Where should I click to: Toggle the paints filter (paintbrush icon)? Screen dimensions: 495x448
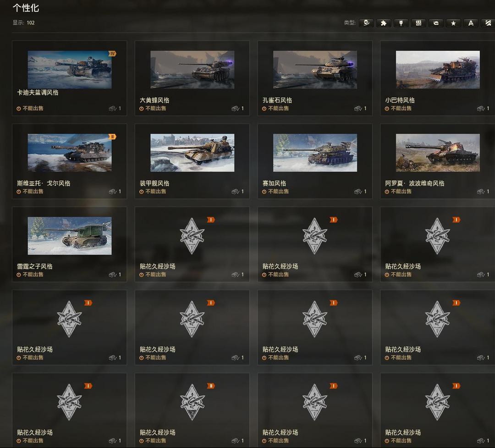[x=401, y=23]
